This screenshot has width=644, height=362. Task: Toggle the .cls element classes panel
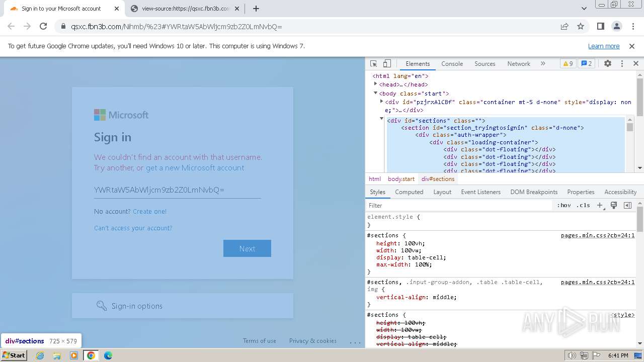[583, 205]
